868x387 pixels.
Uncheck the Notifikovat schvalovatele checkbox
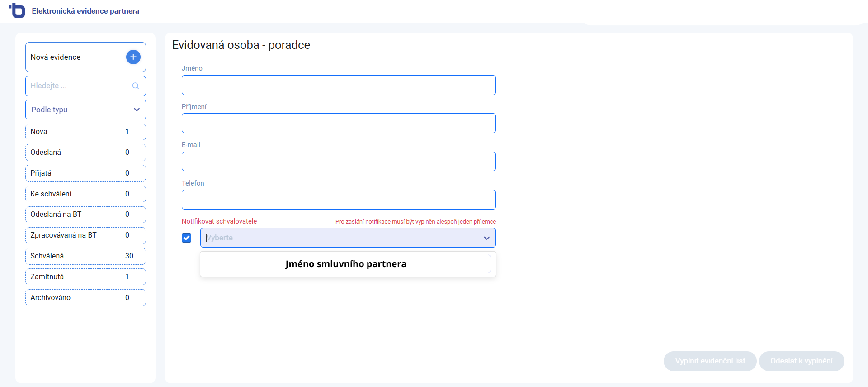[186, 238]
